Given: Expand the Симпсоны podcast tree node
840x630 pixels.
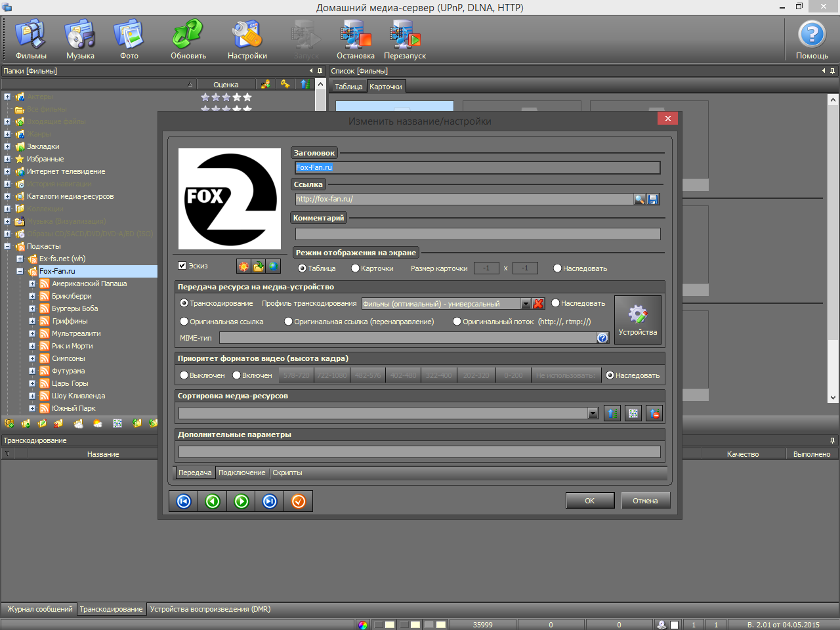Looking at the screenshot, I should click(32, 359).
